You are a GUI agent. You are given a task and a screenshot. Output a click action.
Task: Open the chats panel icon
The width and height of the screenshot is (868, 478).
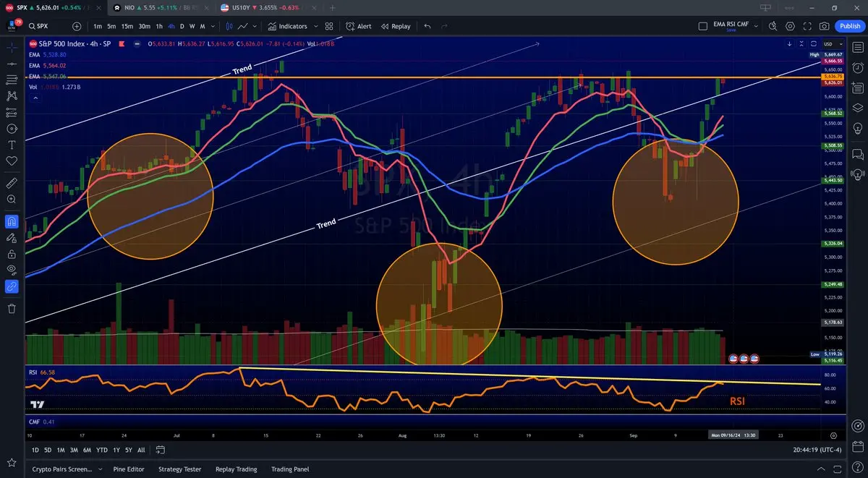[858, 154]
